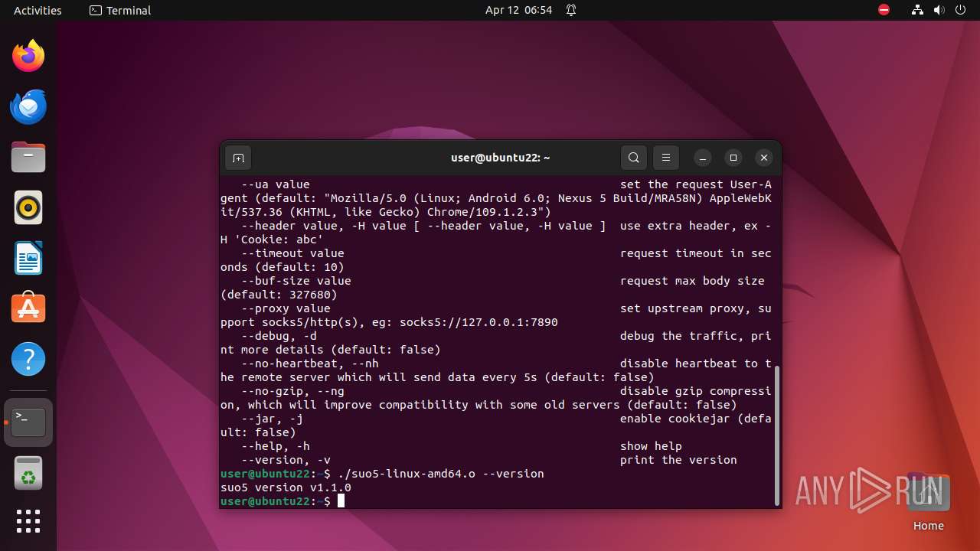Viewport: 980px width, 551px height.
Task: Click the red do-not-disturb status icon
Action: (884, 10)
